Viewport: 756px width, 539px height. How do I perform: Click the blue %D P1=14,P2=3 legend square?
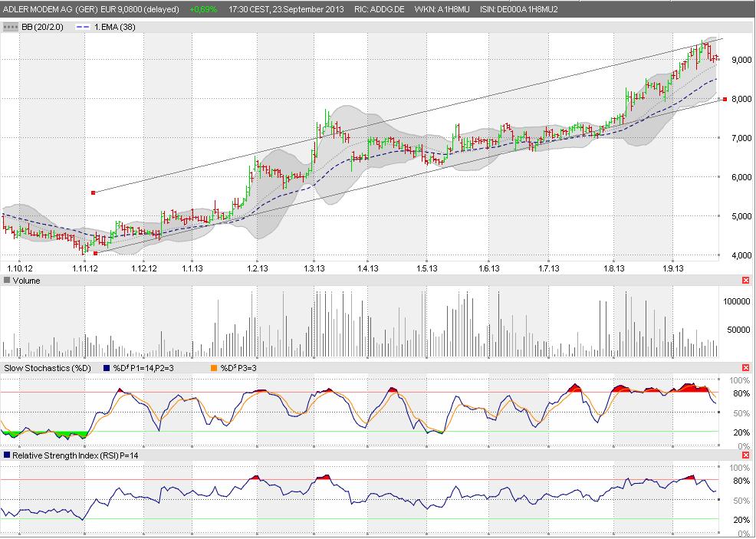(106, 368)
